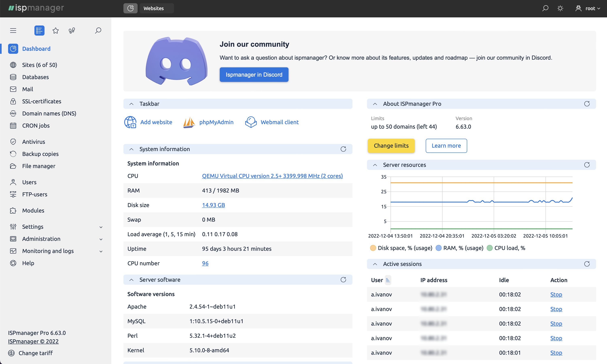Open SSL-certificates section
This screenshot has height=364, width=607.
[41, 101]
